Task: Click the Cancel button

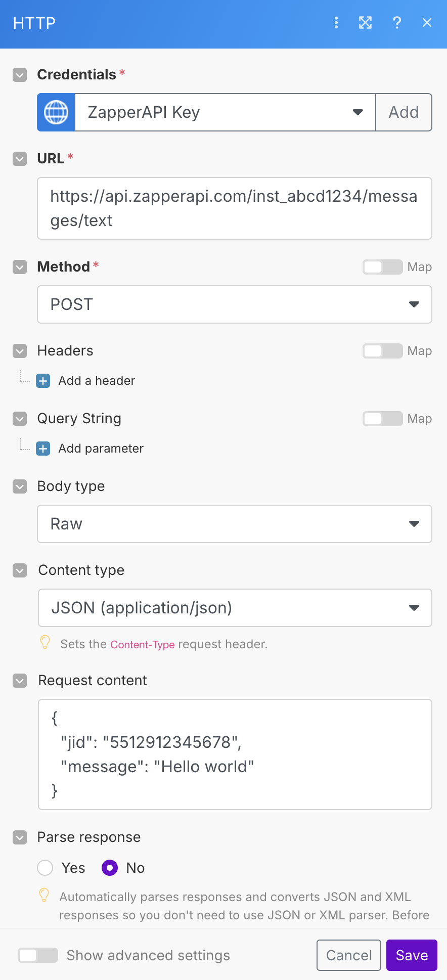Action: (x=349, y=955)
